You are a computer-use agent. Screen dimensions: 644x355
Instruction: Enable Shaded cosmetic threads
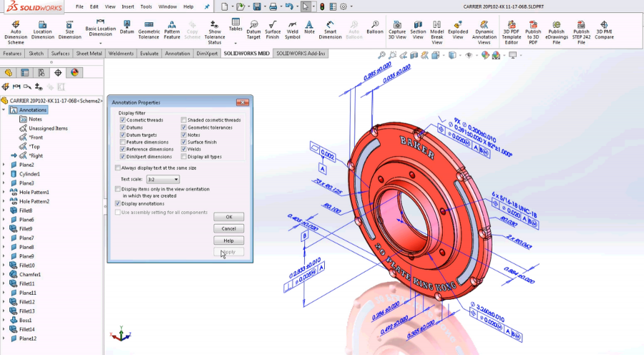(184, 120)
